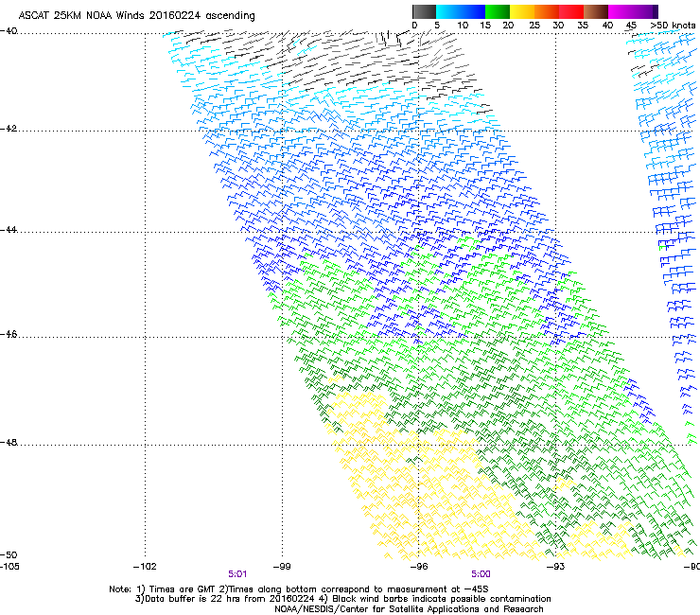Viewport: 700px width, 615px height.
Task: Click the '>50 knots' legend label
Action: [x=673, y=26]
